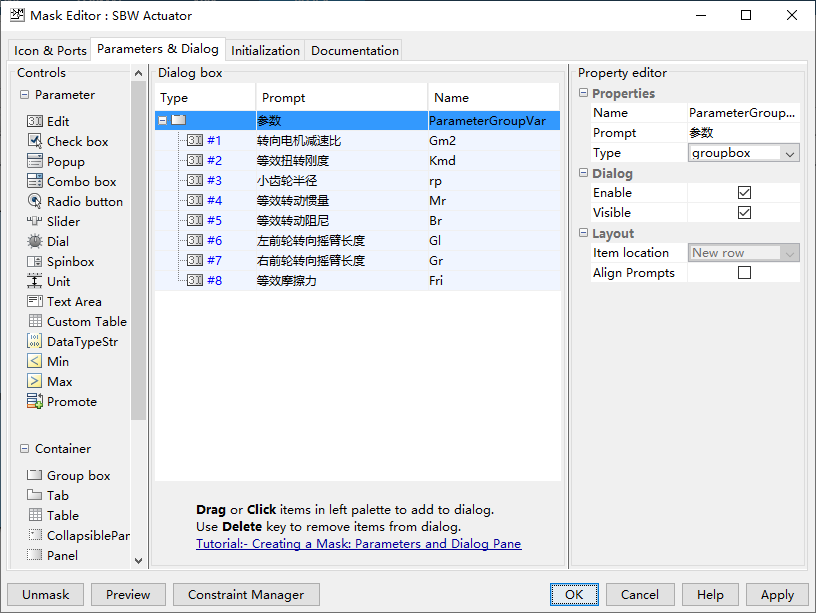Open the masking tutorial link
816x613 pixels.
point(359,543)
